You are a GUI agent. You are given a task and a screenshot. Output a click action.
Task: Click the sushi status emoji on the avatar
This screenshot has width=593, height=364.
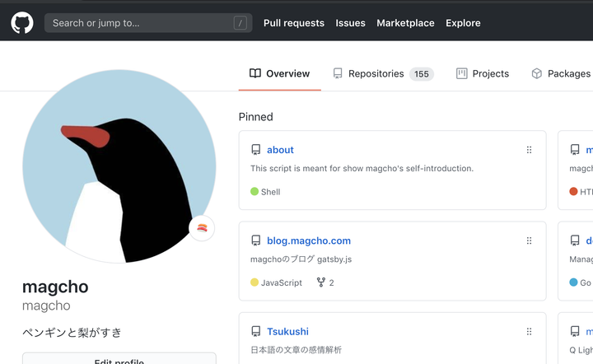[x=202, y=228]
